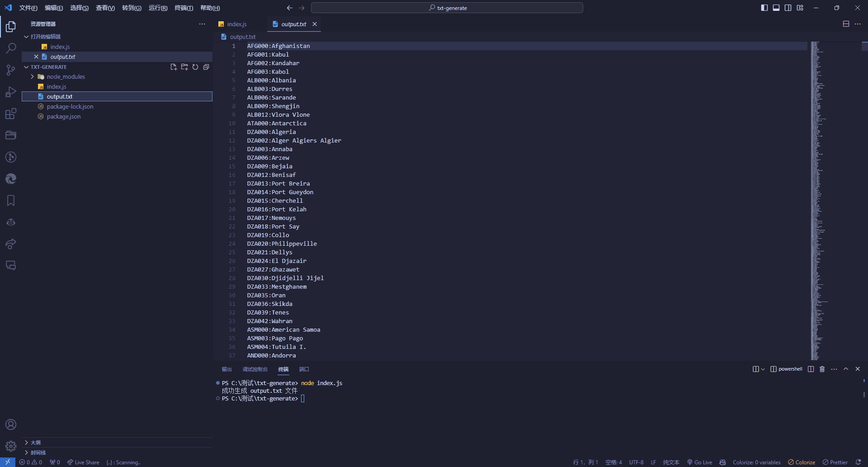This screenshot has height=467, width=868.
Task: Open the Source Control view
Action: coord(11,70)
